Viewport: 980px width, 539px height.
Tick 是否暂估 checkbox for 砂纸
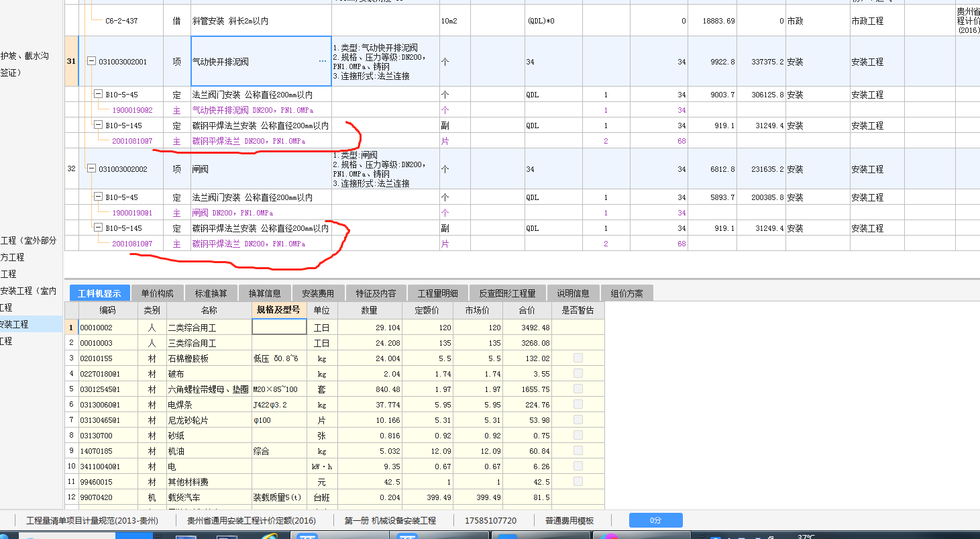pyautogui.click(x=578, y=435)
